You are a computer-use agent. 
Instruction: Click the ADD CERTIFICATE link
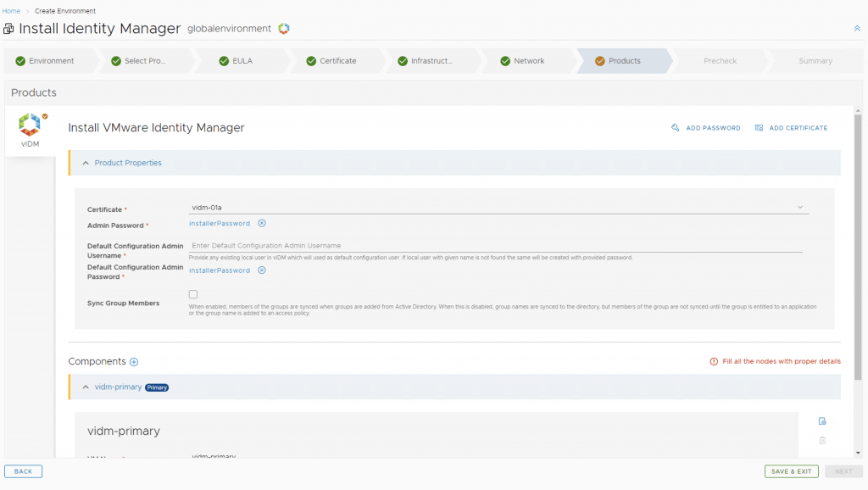point(791,128)
